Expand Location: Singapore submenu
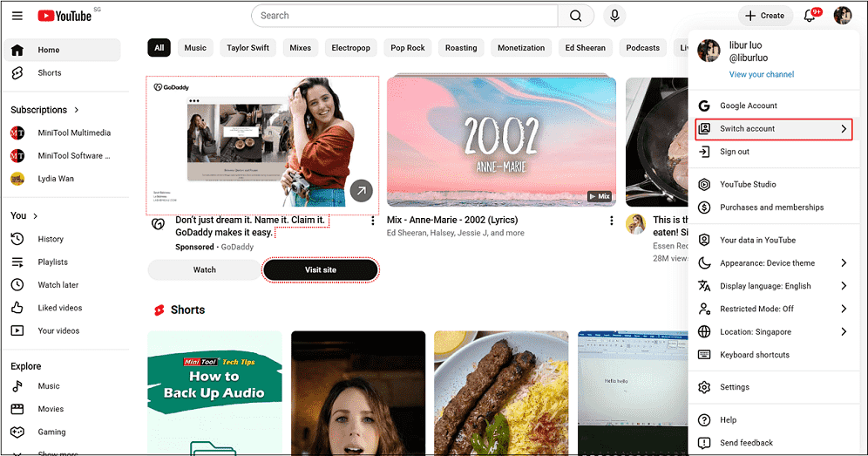 (x=774, y=332)
